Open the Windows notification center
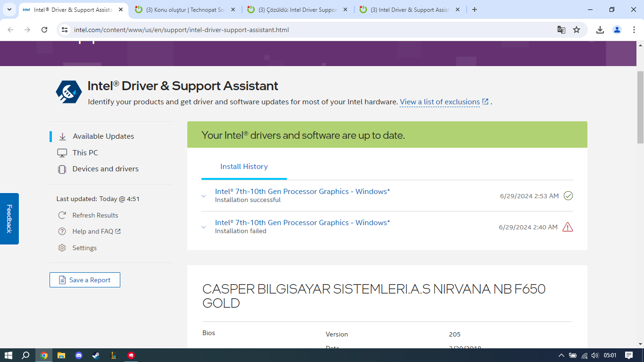The width and height of the screenshot is (644, 362). tap(629, 355)
